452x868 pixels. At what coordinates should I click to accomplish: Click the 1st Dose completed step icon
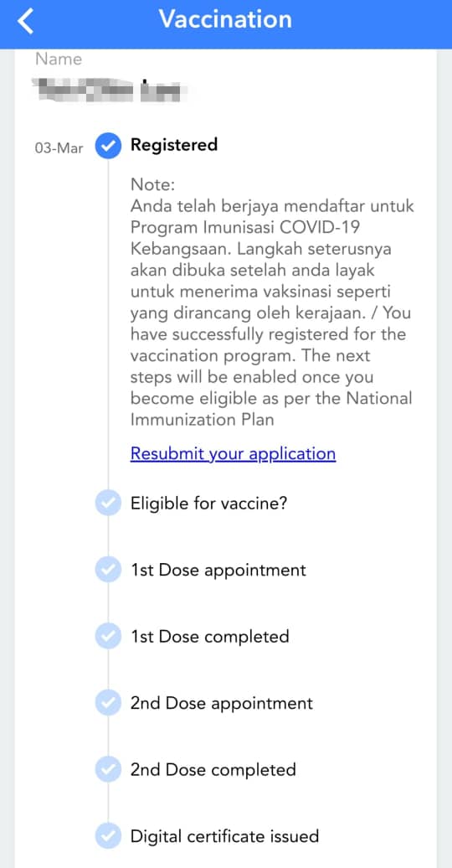108,636
